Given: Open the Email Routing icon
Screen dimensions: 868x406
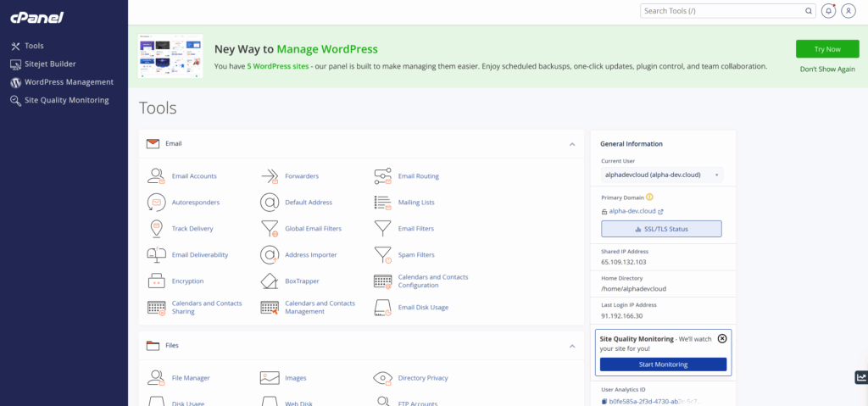Looking at the screenshot, I should point(382,176).
